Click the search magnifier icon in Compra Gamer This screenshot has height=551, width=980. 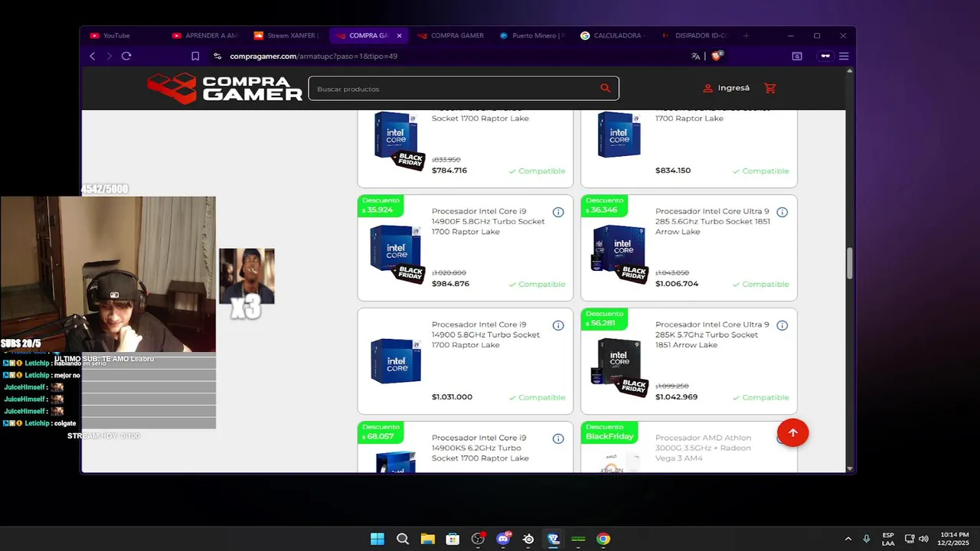605,88
